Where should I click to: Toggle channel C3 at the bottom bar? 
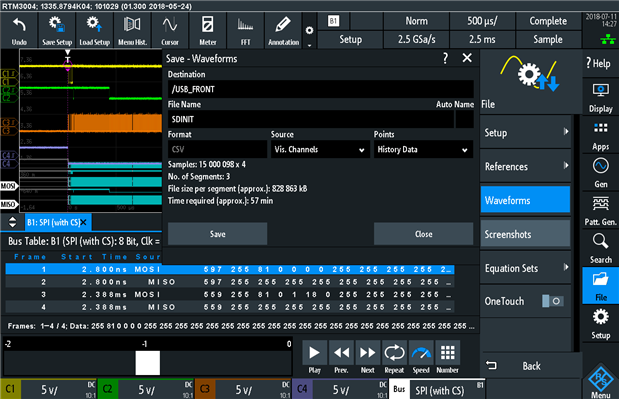tap(243, 390)
